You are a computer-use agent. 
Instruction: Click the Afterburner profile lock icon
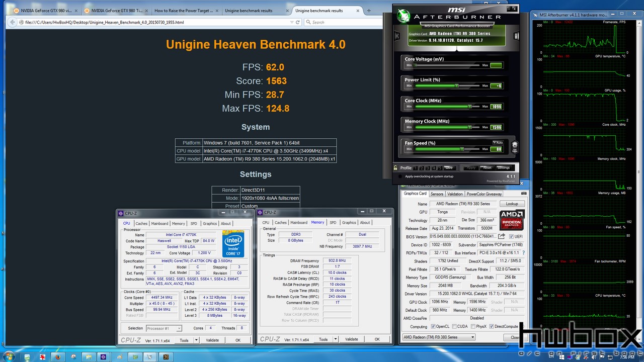click(396, 167)
